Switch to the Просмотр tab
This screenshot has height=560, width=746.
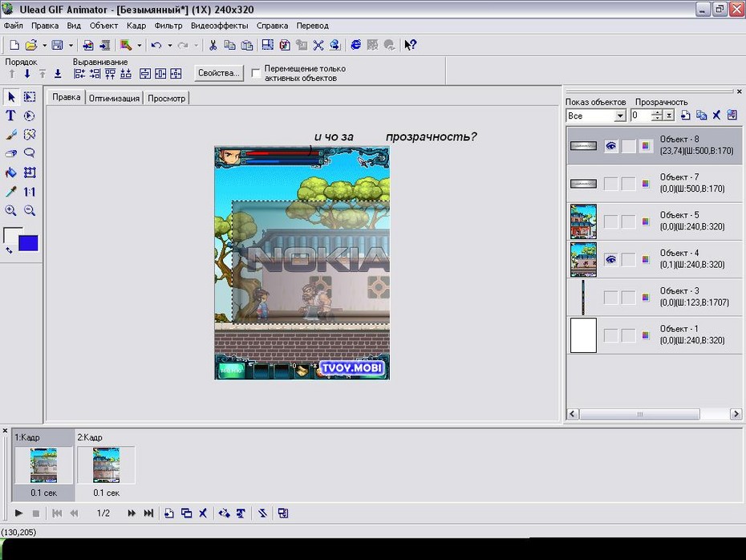click(x=167, y=99)
